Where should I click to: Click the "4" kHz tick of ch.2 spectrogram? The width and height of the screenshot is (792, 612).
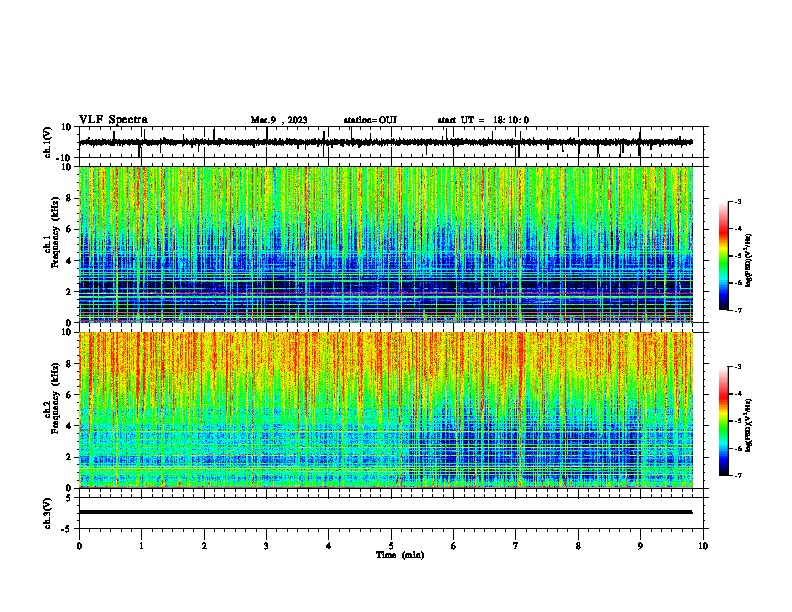69,426
